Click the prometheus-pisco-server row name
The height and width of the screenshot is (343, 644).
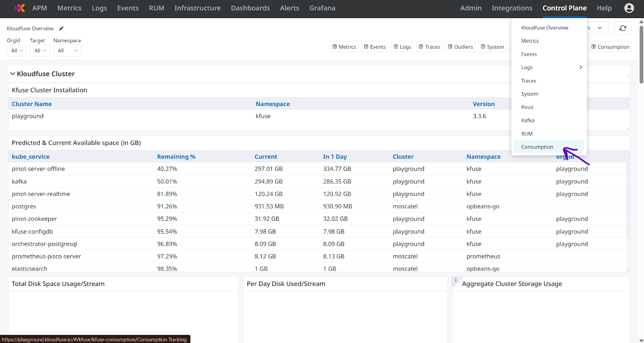tap(46, 257)
